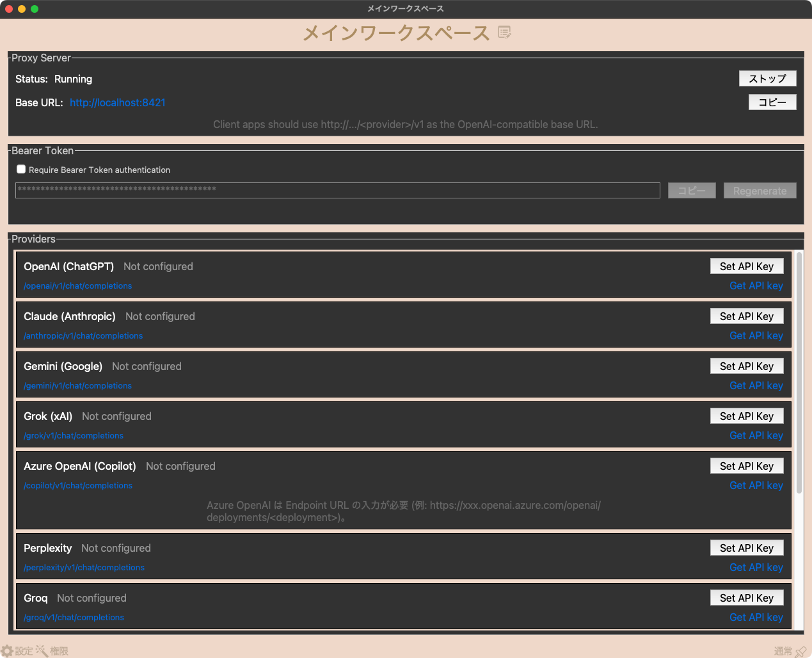
Task: Set API Key for Grok (xAI)
Action: coord(747,416)
